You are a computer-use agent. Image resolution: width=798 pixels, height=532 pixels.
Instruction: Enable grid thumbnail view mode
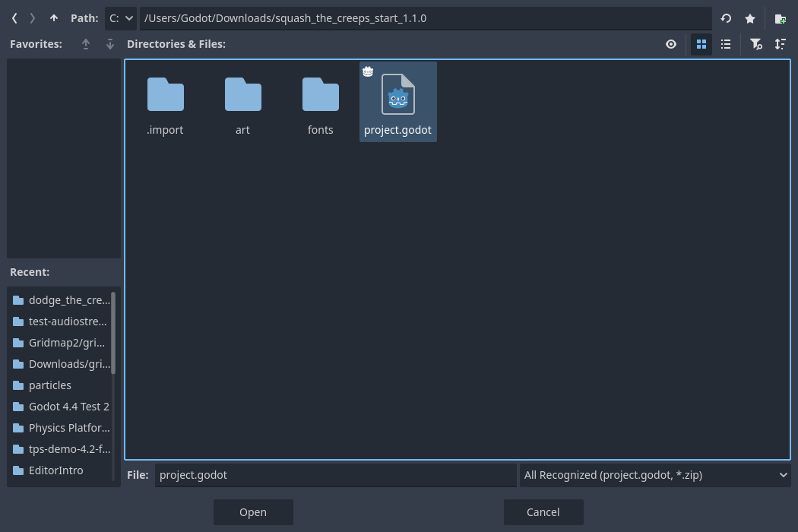(x=701, y=44)
